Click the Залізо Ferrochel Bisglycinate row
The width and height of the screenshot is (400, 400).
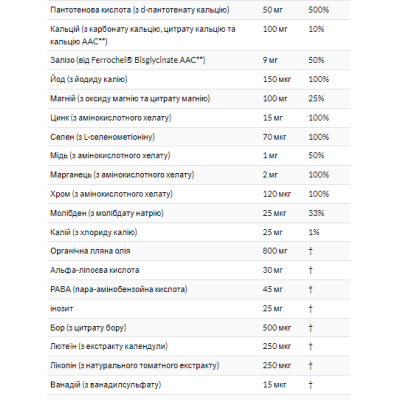(x=199, y=60)
